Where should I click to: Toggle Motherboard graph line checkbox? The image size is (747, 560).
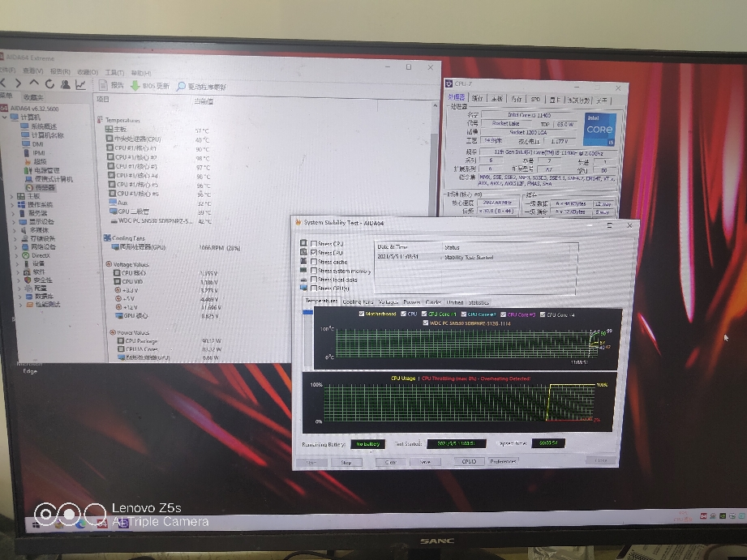click(362, 314)
